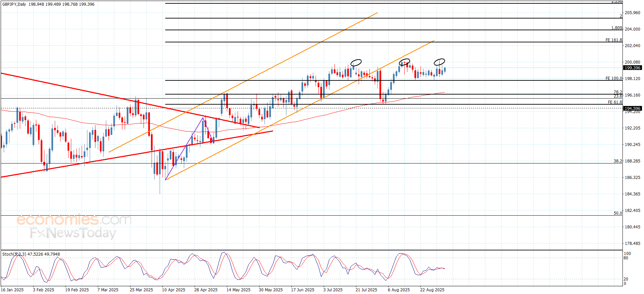Select the FE 100.0 Fibonacci label

pos(614,78)
